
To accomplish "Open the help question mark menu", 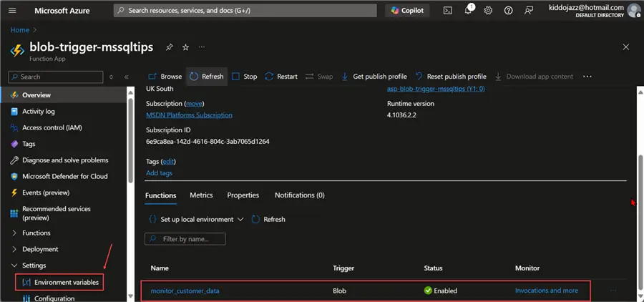I will pyautogui.click(x=509, y=11).
